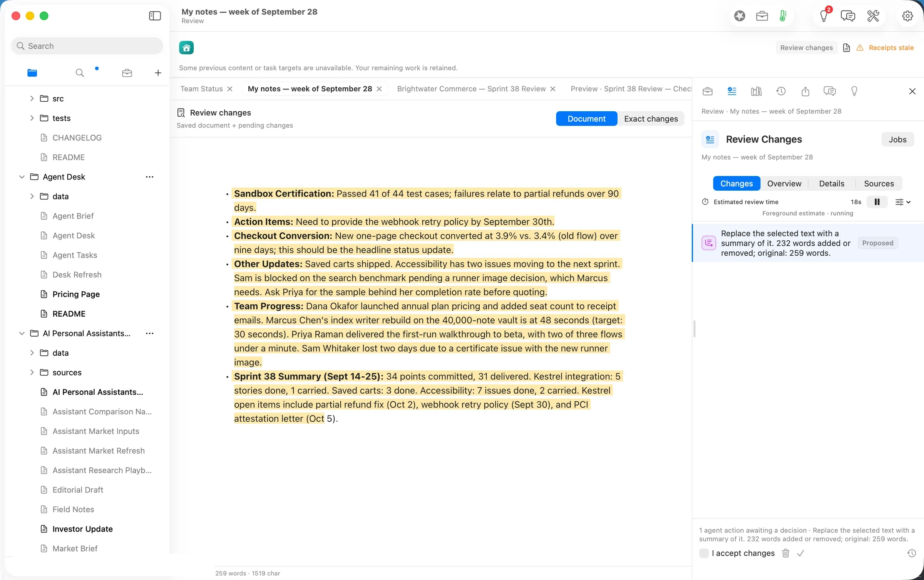This screenshot has height=580, width=924.
Task: Click the star badge icon in top toolbar
Action: point(740,16)
